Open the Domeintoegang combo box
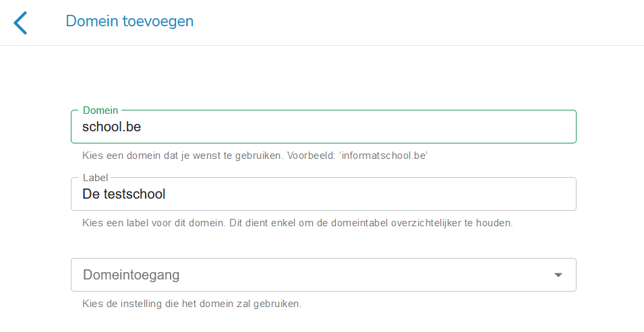The height and width of the screenshot is (332, 644). (x=324, y=275)
